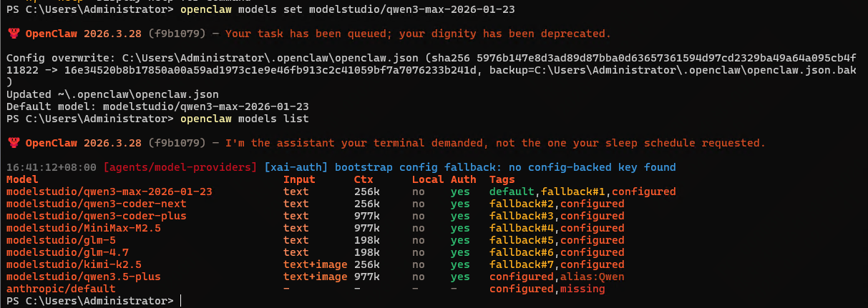Click 'bootstrap config fallback: no config-backed key found'

coord(505,167)
